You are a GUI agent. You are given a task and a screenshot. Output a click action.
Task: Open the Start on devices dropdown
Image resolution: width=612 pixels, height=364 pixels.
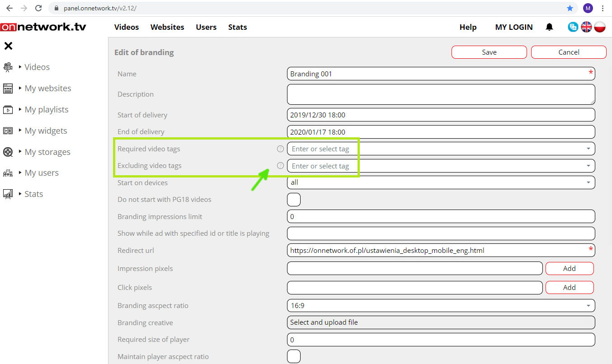[441, 182]
